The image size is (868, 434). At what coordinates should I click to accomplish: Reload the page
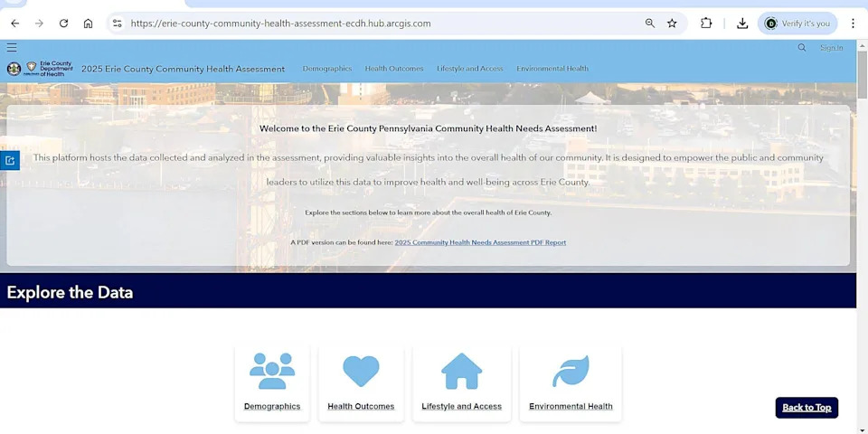coord(63,24)
